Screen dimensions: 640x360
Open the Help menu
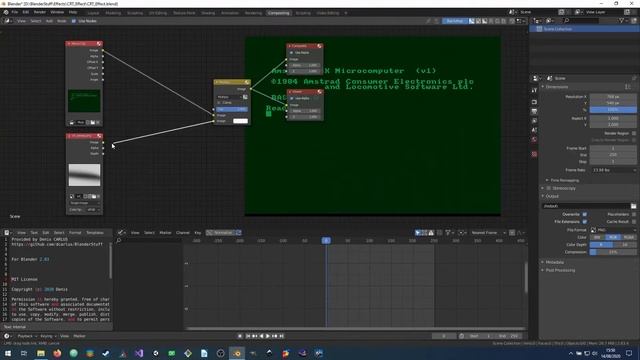click(73, 13)
